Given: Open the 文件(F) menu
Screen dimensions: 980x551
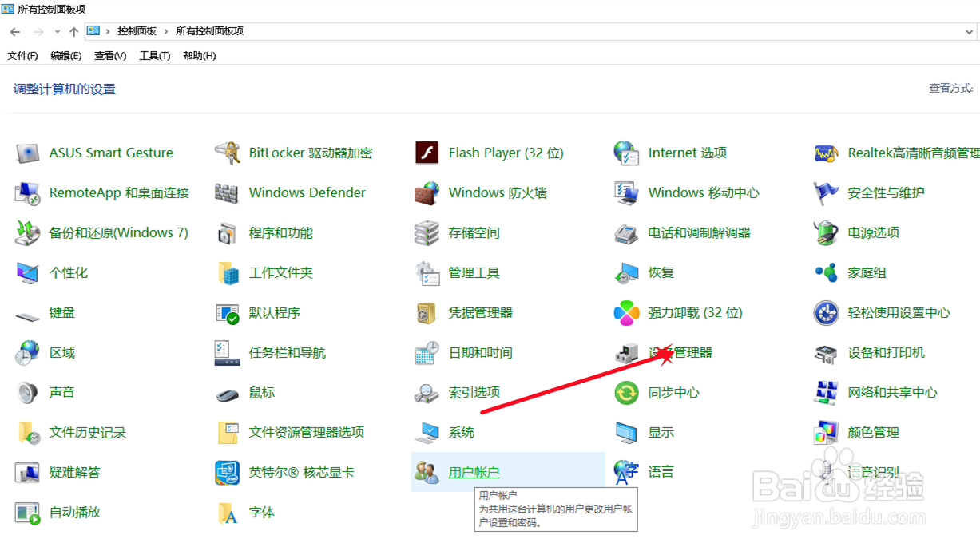Looking at the screenshot, I should [x=22, y=56].
